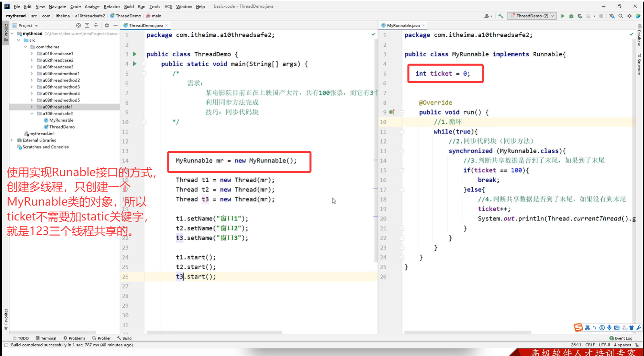Click the 4 spaces indent setting
Viewport: 644px width, 356px height.
click(622, 345)
